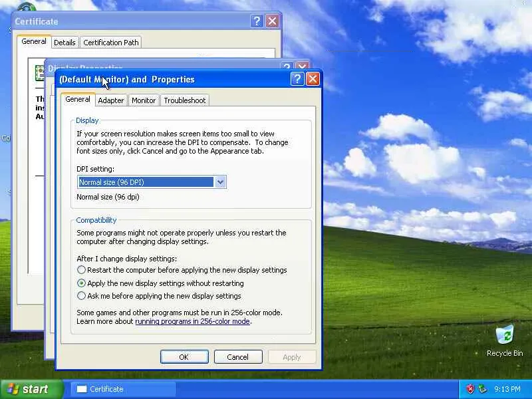Image resolution: width=532 pixels, height=399 pixels.
Task: Click the red security shield tray icon
Action: (470, 389)
